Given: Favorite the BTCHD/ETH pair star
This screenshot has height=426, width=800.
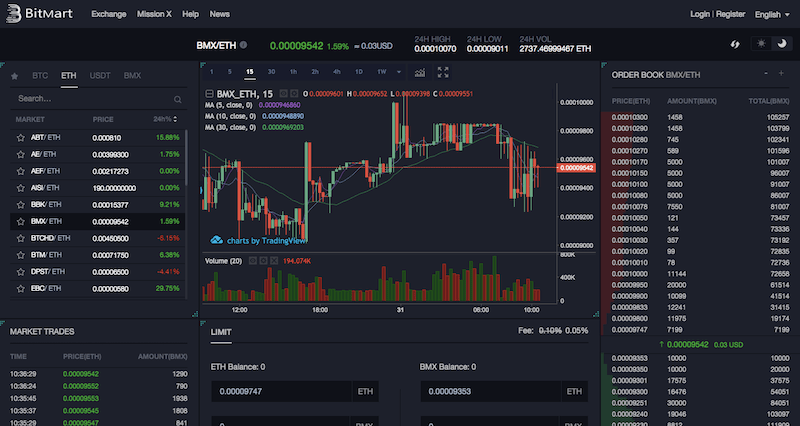Looking at the screenshot, I should click(x=21, y=239).
